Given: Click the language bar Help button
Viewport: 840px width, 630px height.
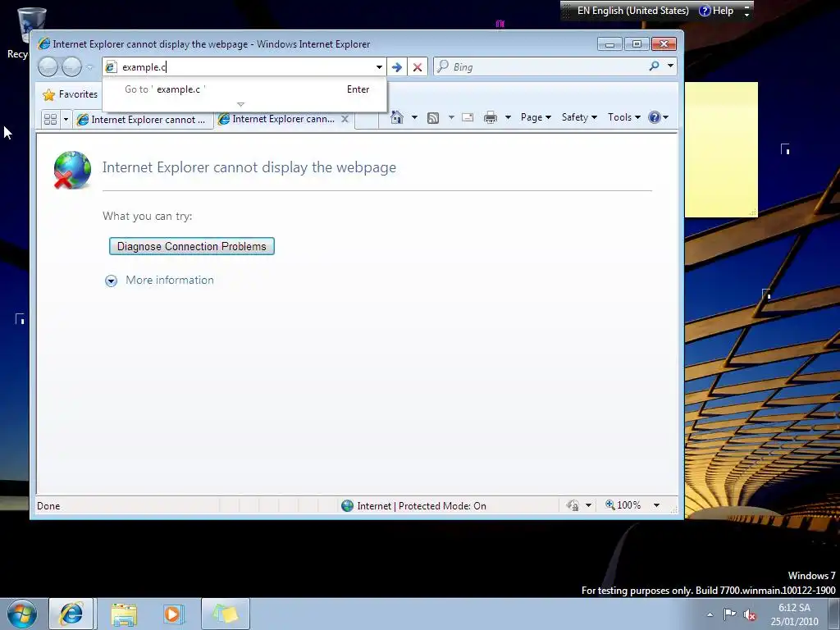Looking at the screenshot, I should pos(716,11).
